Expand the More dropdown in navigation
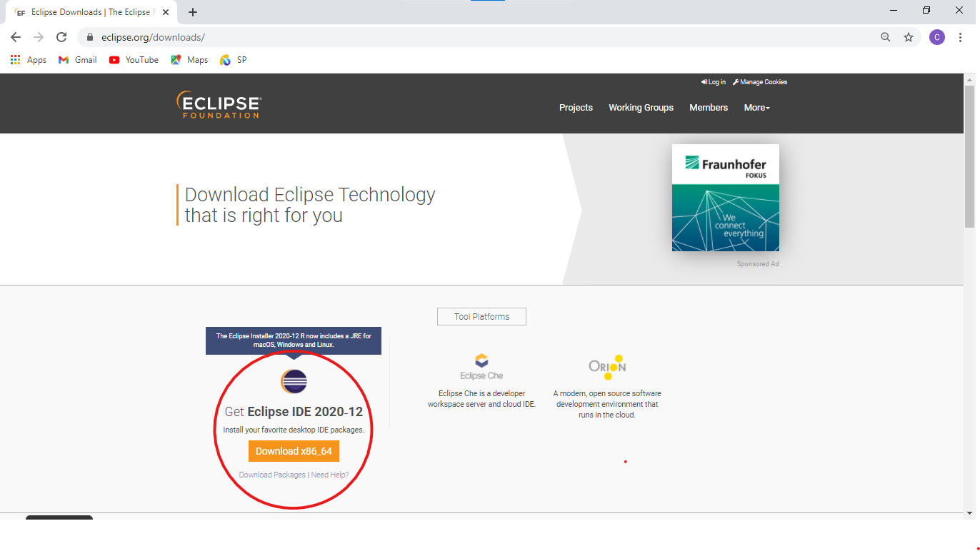 (x=756, y=108)
